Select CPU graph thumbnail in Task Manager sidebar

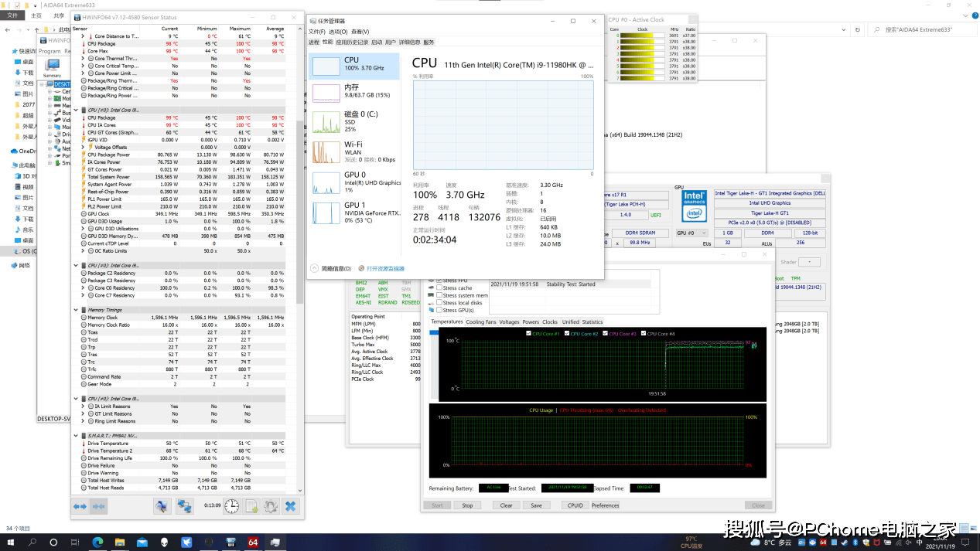coord(326,66)
